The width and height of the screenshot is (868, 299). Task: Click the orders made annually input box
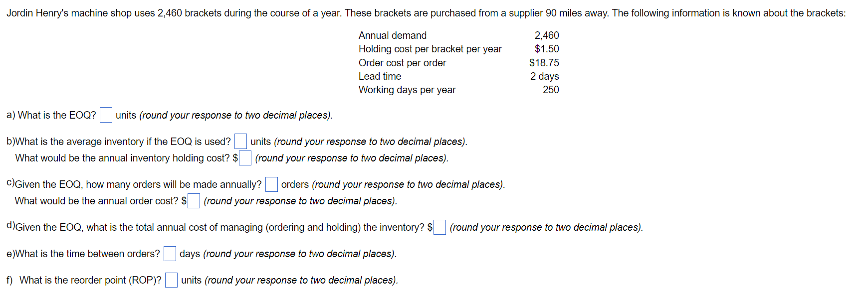click(x=271, y=184)
